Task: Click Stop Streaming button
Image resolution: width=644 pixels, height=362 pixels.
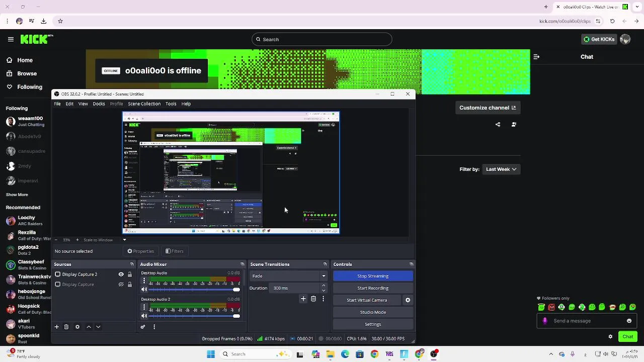Action: (373, 276)
